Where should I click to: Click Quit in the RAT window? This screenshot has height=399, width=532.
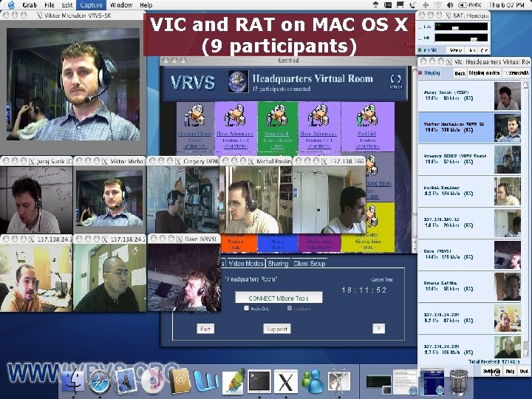pos(484,50)
